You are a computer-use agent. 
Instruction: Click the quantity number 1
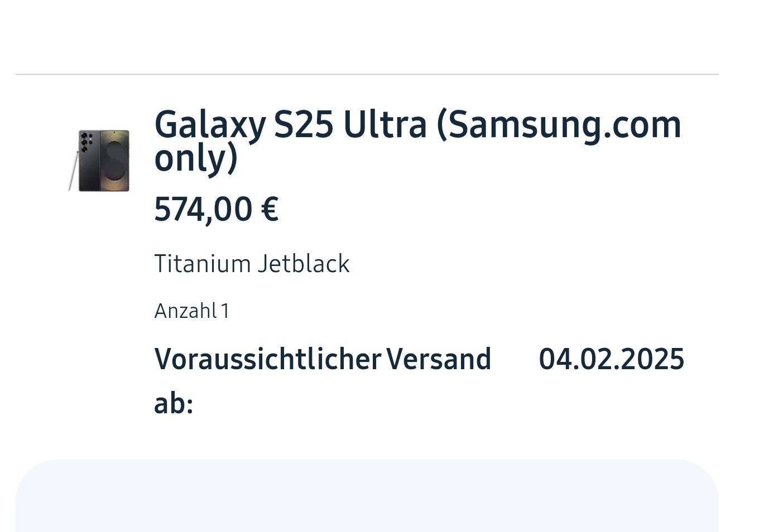point(225,311)
